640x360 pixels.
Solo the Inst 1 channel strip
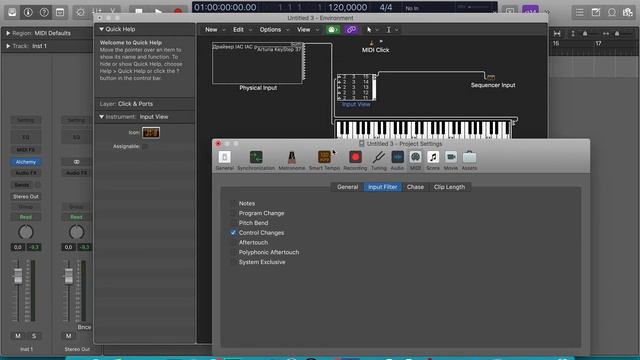[x=34, y=336]
